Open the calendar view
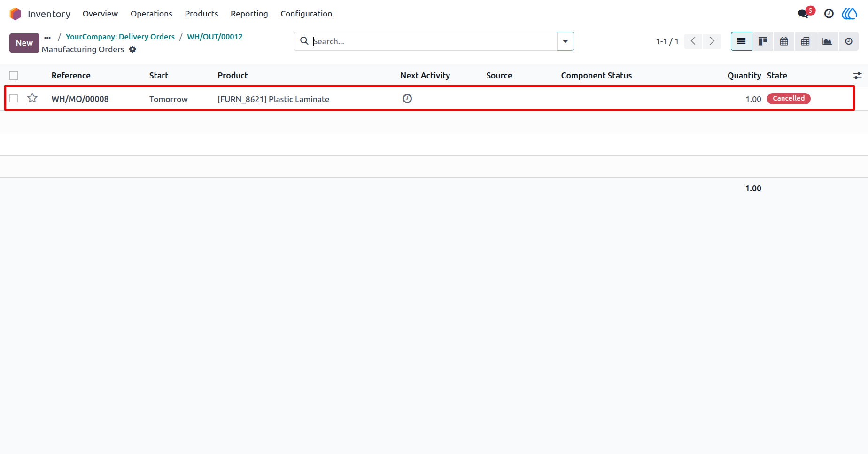This screenshot has width=868, height=454. pyautogui.click(x=784, y=41)
